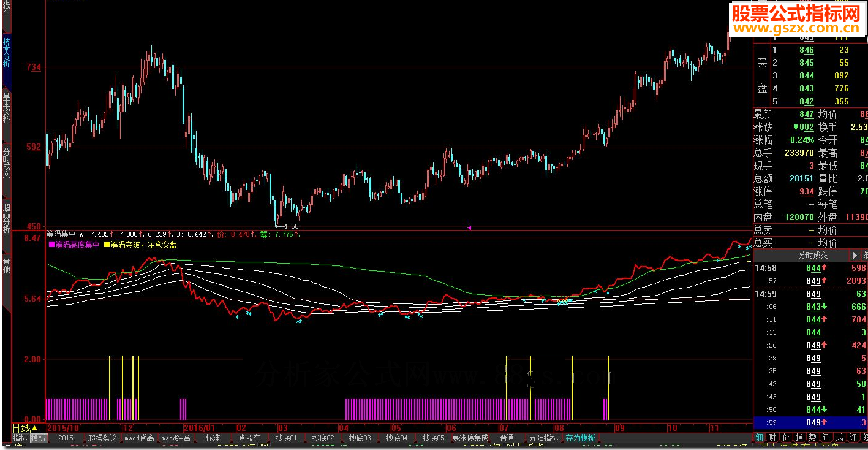Image resolution: width=868 pixels, height=450 pixels.
Task: Select the :26 trade row with volume 424
Action: point(810,345)
